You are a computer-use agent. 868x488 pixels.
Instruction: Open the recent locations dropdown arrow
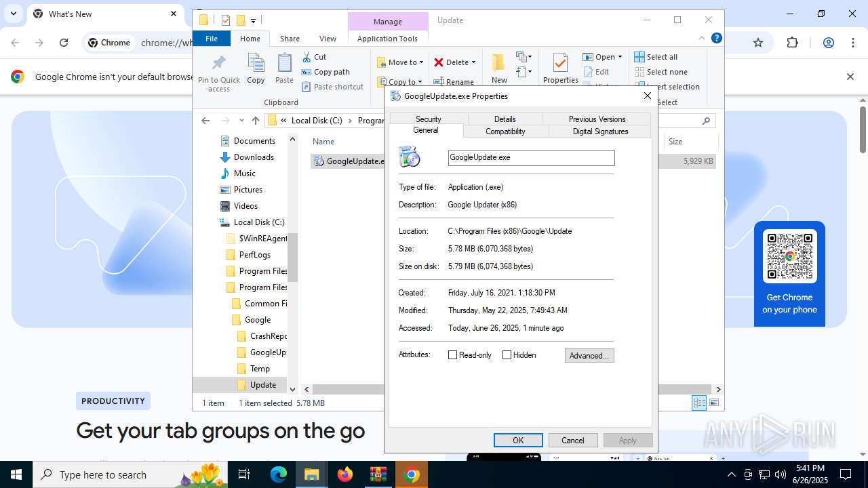tap(240, 121)
